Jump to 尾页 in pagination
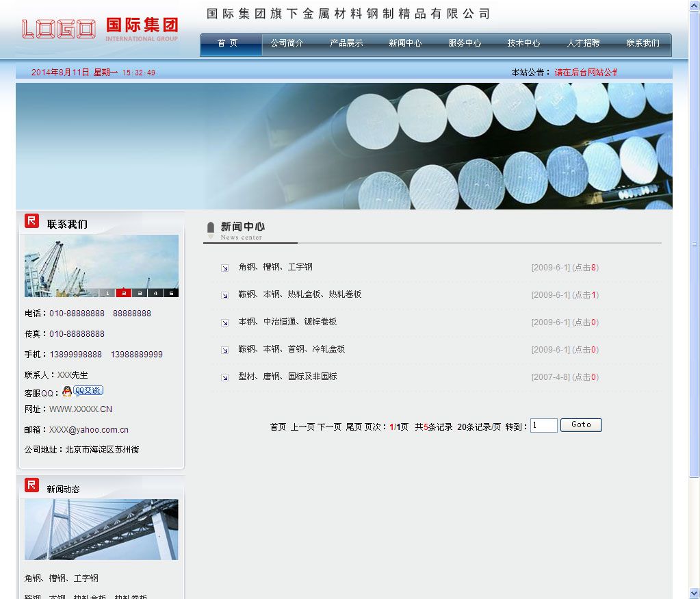700x599 pixels. 354,427
